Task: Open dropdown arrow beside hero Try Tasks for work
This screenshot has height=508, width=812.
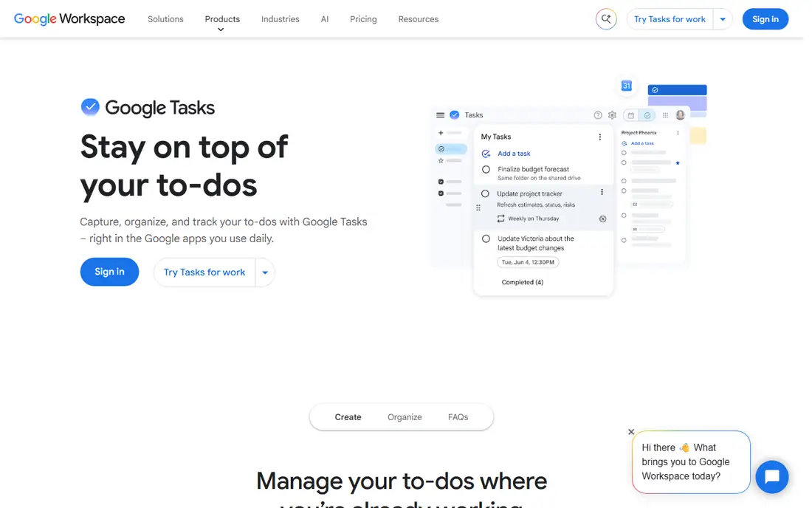Action: pos(264,272)
